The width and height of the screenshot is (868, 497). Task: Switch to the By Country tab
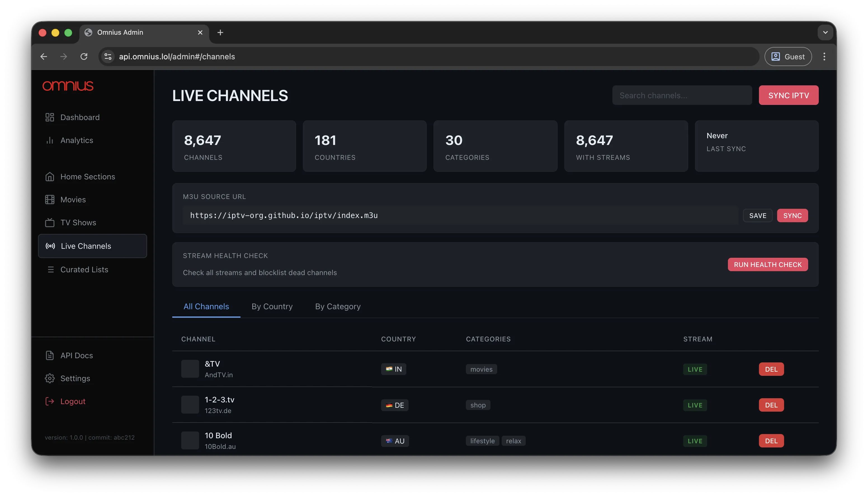[x=272, y=306]
